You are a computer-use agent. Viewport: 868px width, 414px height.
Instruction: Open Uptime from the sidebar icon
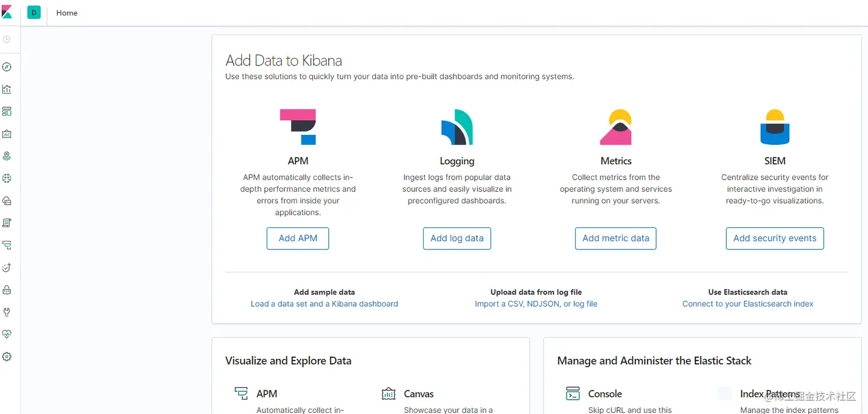[7, 268]
